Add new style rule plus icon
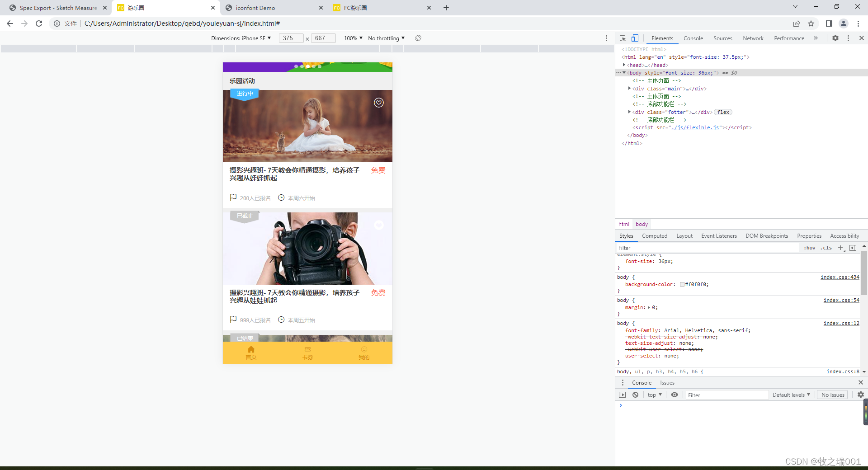Image resolution: width=868 pixels, height=470 pixels. (x=841, y=248)
